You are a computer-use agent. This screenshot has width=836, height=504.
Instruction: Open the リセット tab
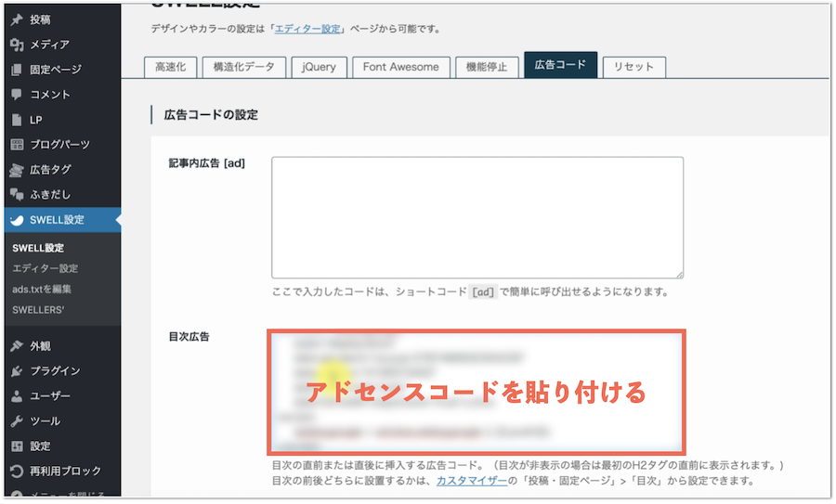(634, 67)
